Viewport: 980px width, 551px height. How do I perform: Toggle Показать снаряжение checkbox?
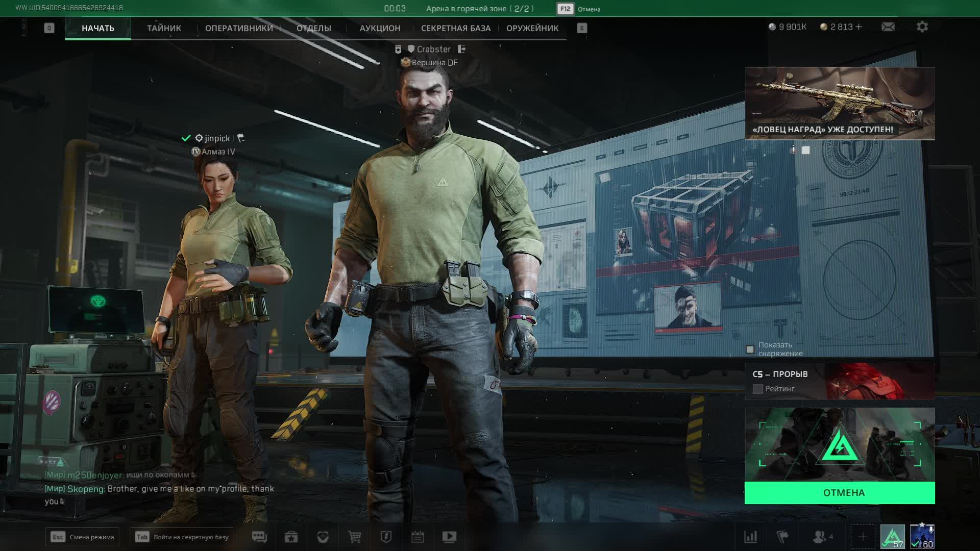750,349
